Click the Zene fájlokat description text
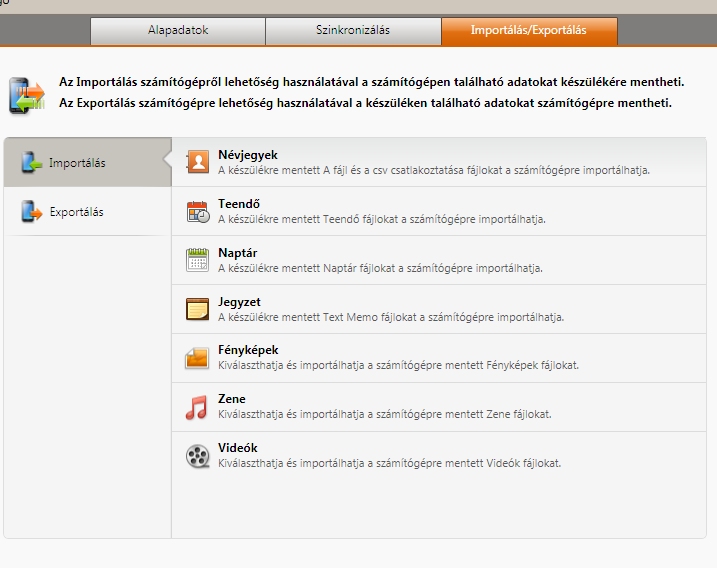The width and height of the screenshot is (717, 568). coord(385,414)
